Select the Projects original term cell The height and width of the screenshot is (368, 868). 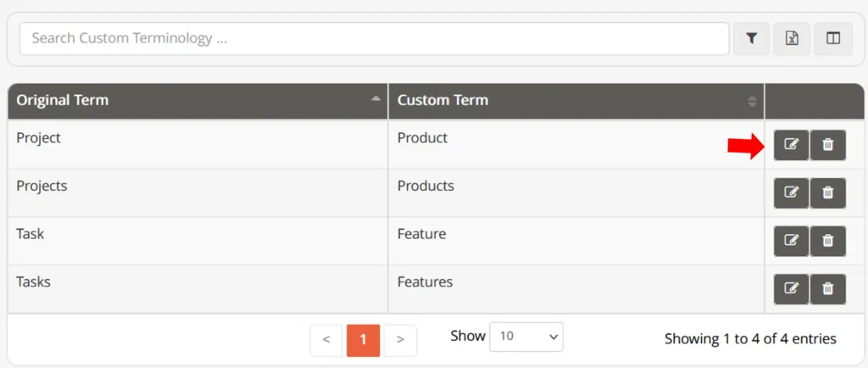[x=198, y=193]
